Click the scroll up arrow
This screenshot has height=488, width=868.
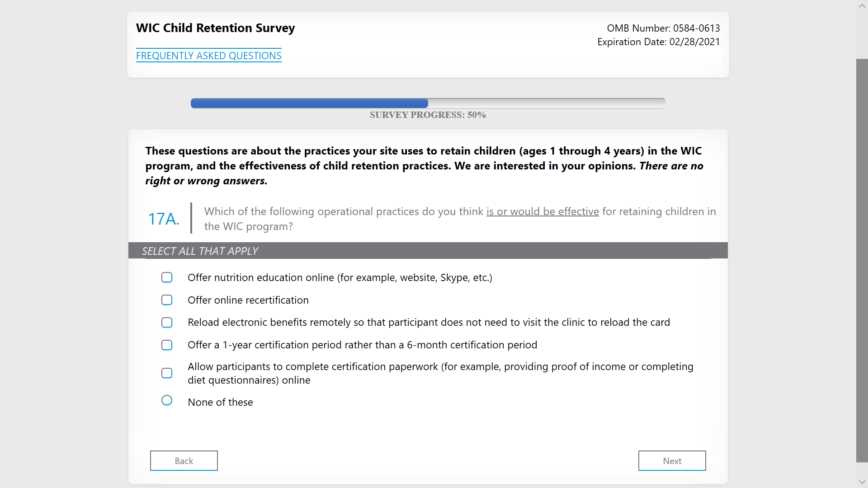tap(862, 6)
